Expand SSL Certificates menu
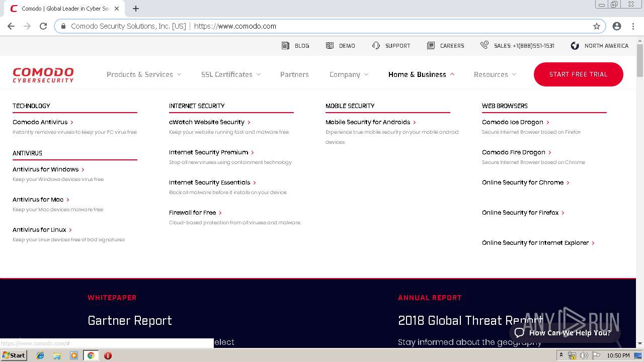644x362 pixels. pos(231,74)
